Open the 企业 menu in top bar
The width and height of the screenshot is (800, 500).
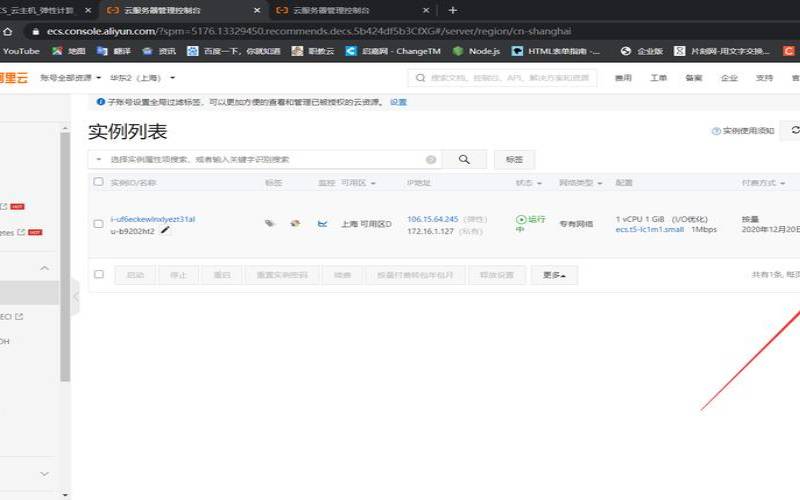click(x=729, y=78)
